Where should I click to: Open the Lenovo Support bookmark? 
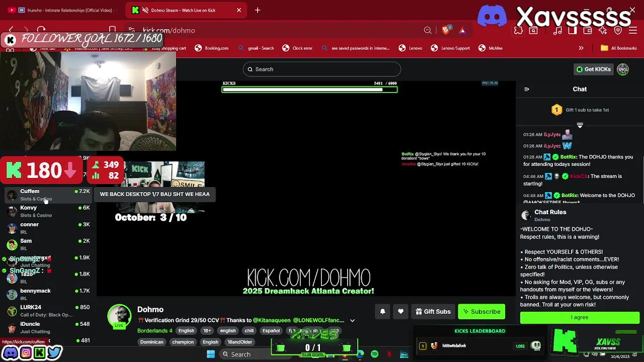click(450, 48)
